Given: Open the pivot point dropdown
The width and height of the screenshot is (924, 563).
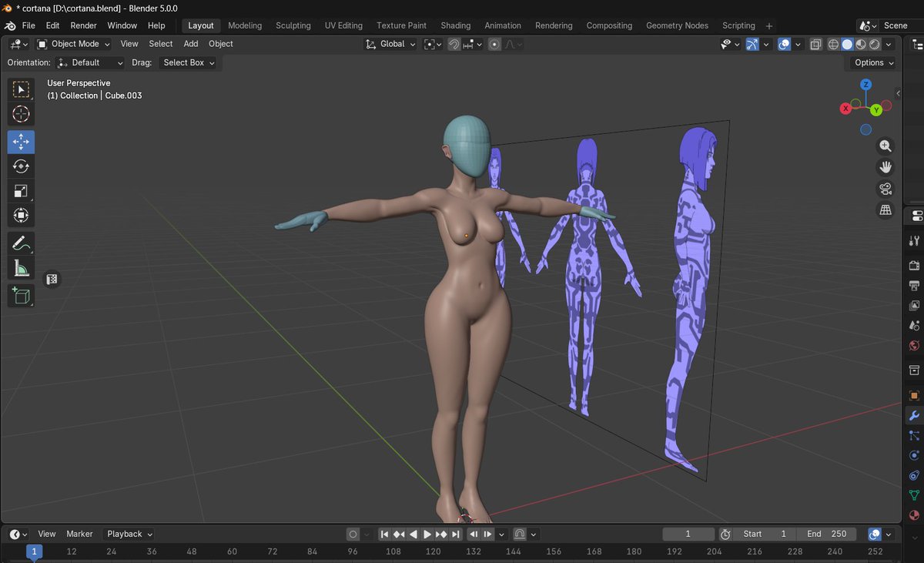Looking at the screenshot, I should [433, 44].
